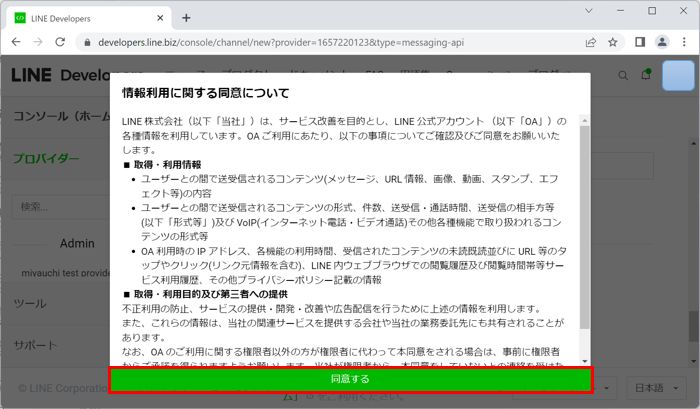Click the コンソール（ホーム breadcrumb link
Image resolution: width=700 pixels, height=409 pixels.
pyautogui.click(x=62, y=116)
